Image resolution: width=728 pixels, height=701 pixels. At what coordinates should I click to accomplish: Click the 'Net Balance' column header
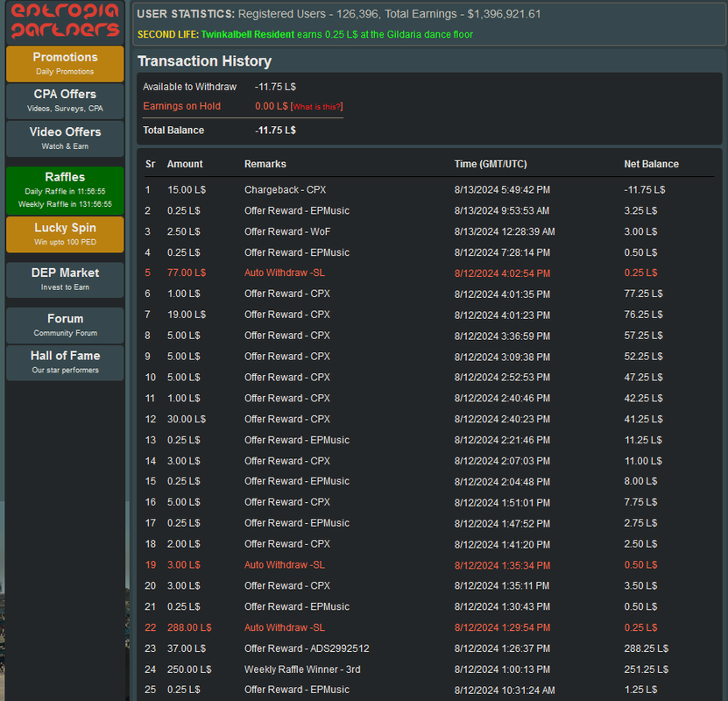pyautogui.click(x=651, y=164)
